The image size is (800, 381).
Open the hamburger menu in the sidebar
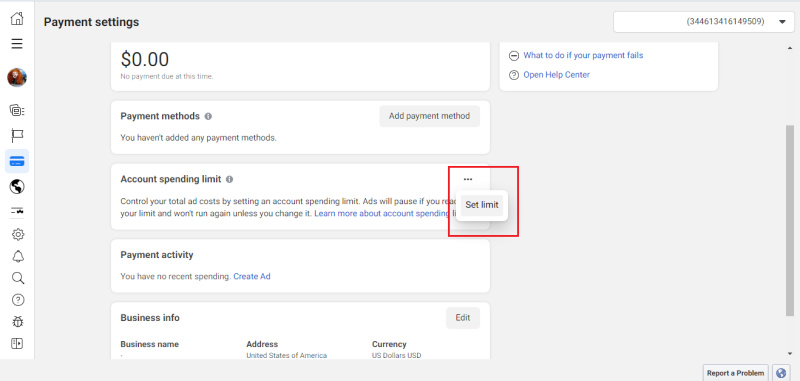coord(17,43)
